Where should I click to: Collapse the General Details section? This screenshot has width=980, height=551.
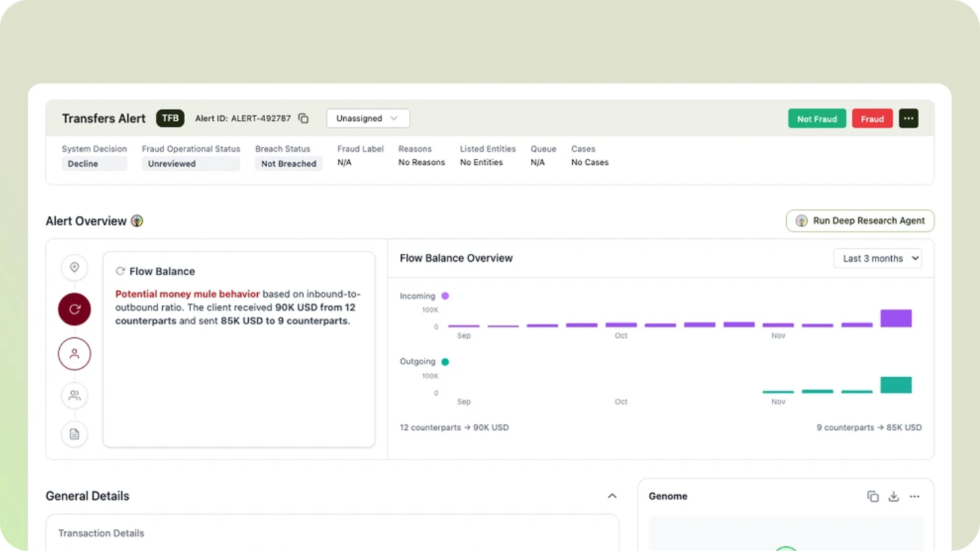coord(612,496)
